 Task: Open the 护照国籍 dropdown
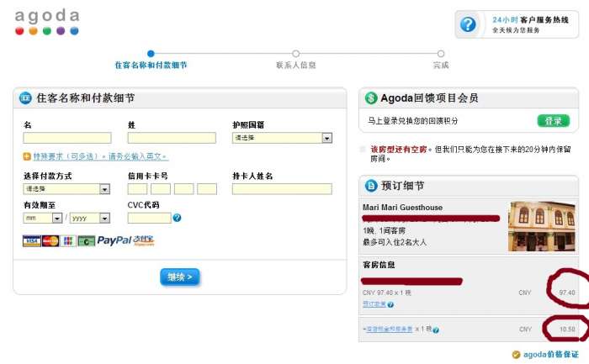pyautogui.click(x=282, y=138)
